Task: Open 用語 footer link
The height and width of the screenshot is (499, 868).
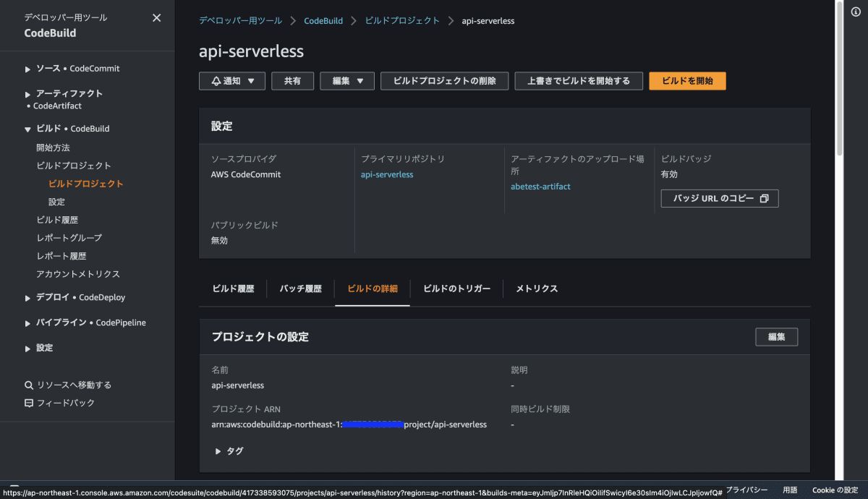Action: coord(790,490)
